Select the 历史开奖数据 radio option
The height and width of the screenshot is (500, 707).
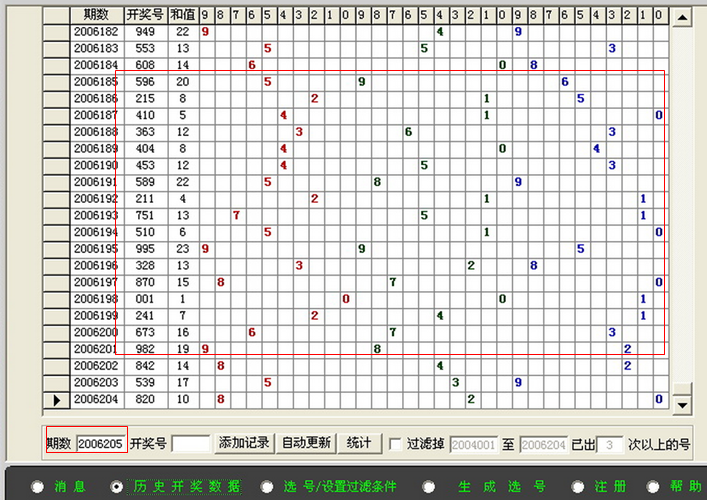[x=117, y=486]
